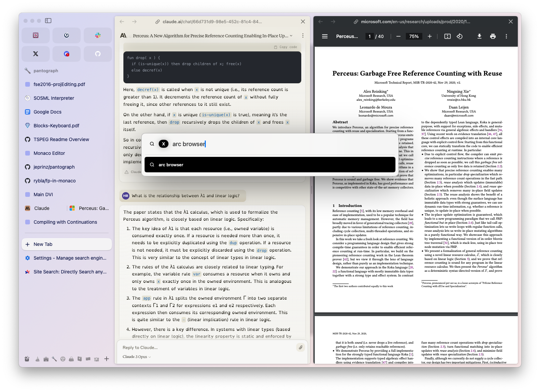Rotate the PDF counterclockwise
Image resolution: width=540 pixels, height=392 pixels.
point(460,36)
